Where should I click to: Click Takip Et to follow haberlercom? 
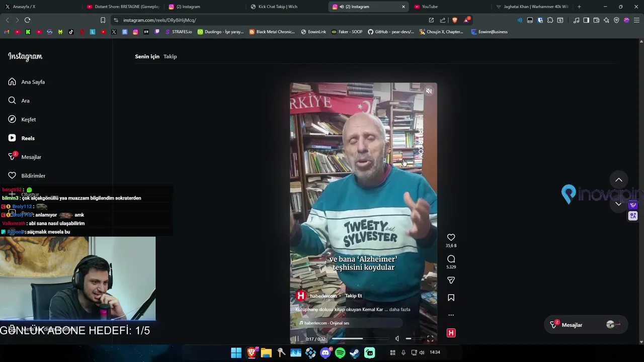(x=353, y=296)
